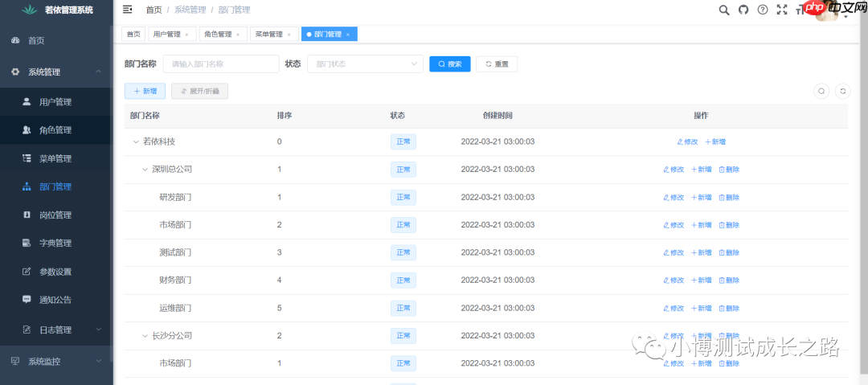868x385 pixels.
Task: Close the 部门管理 tab
Action: pos(348,35)
